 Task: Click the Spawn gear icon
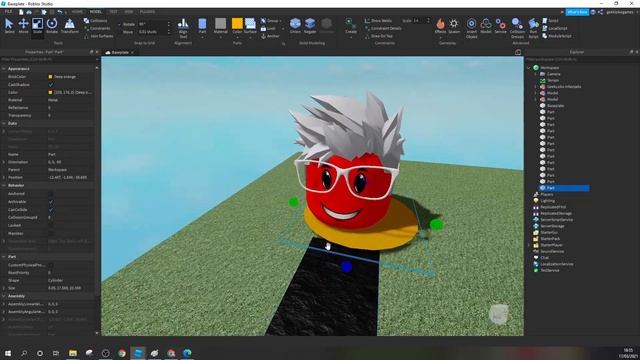click(454, 24)
